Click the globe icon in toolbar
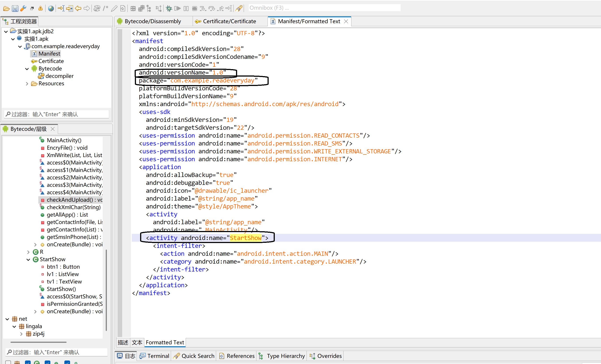Screen dimensions: 601x364 pos(51,9)
